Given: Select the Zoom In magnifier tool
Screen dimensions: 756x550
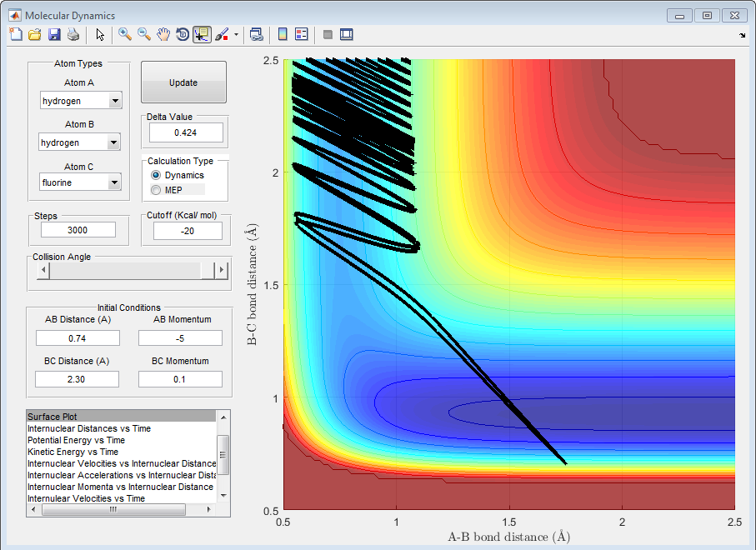Looking at the screenshot, I should click(x=125, y=34).
